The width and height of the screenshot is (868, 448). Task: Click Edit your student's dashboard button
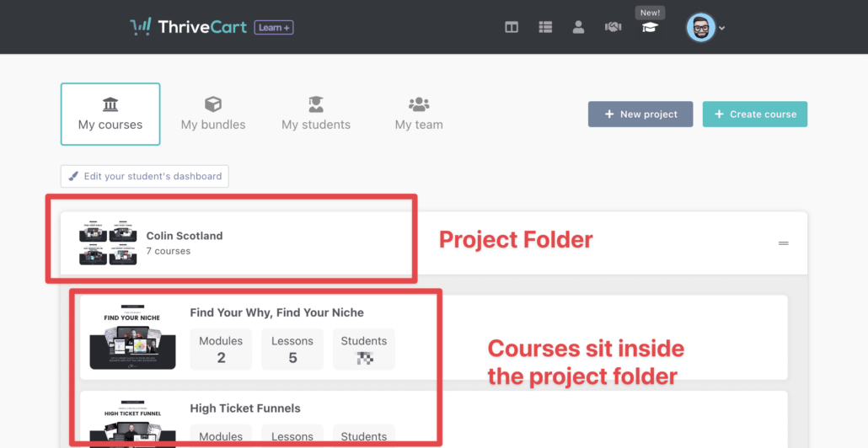click(144, 177)
